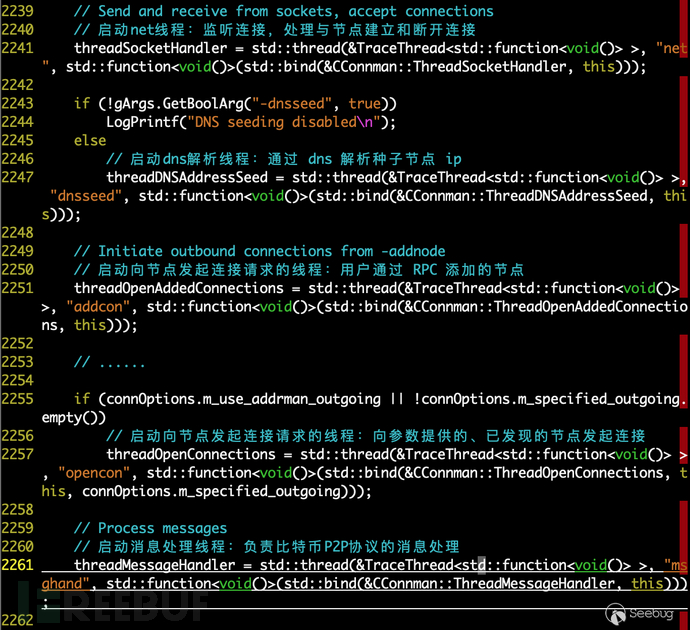
Task: Click CConnman::ThreadMessageHandler reference
Action: (494, 583)
